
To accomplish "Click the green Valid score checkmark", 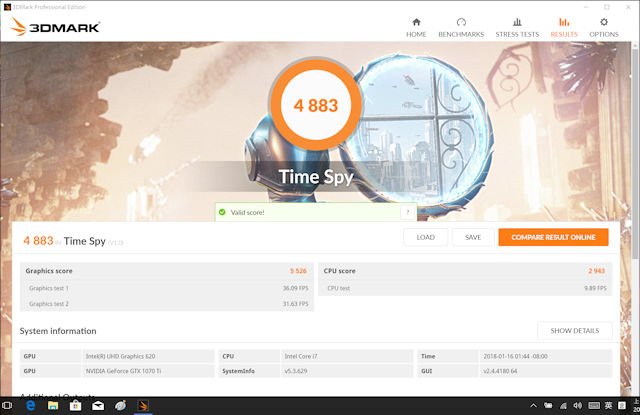I will (x=222, y=212).
